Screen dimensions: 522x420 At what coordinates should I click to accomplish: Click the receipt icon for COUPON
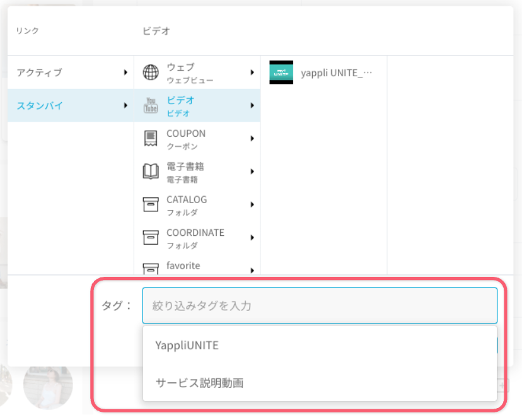151,138
